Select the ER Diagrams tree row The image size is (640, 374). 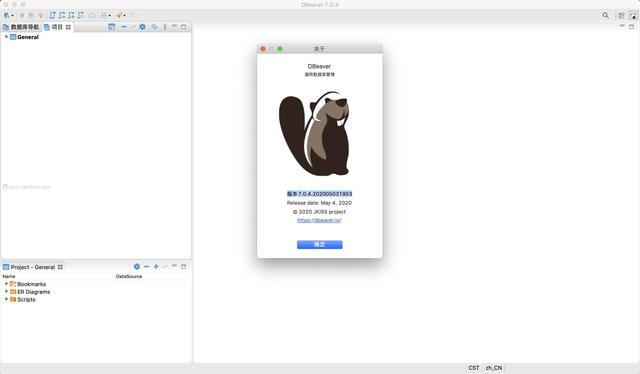point(96,292)
